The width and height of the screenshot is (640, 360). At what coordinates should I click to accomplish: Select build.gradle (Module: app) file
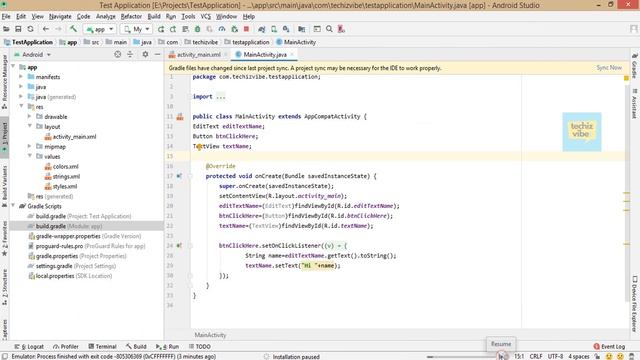click(69, 226)
